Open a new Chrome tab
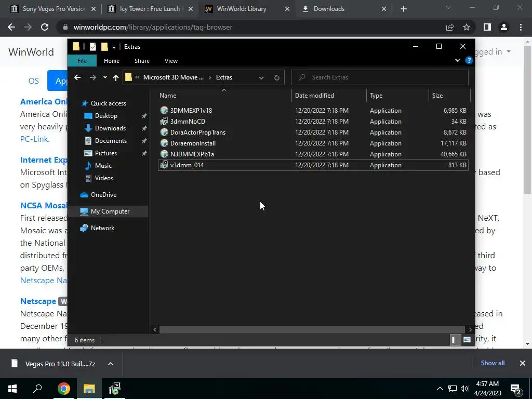This screenshot has width=532, height=399. coord(403,9)
